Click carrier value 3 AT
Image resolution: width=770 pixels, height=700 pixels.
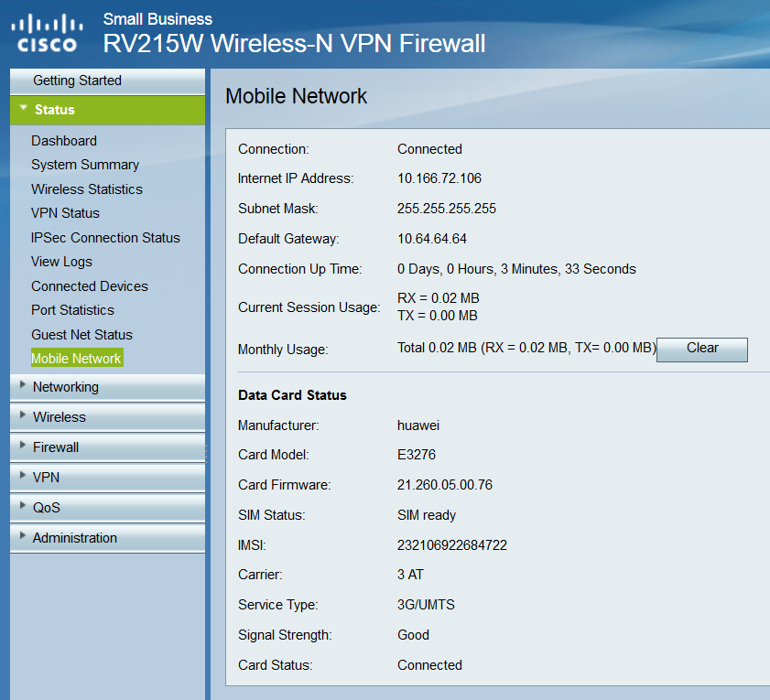click(410, 575)
